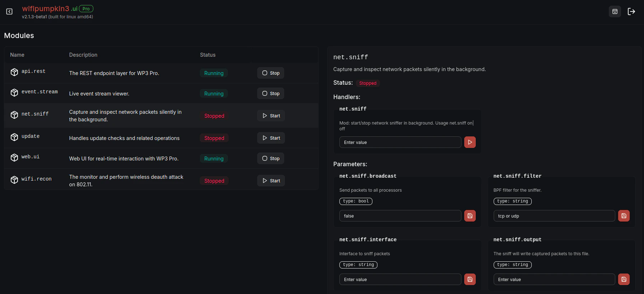Viewport: 644px width, 294px height.
Task: Open the archive icon in top right
Action: click(615, 11)
